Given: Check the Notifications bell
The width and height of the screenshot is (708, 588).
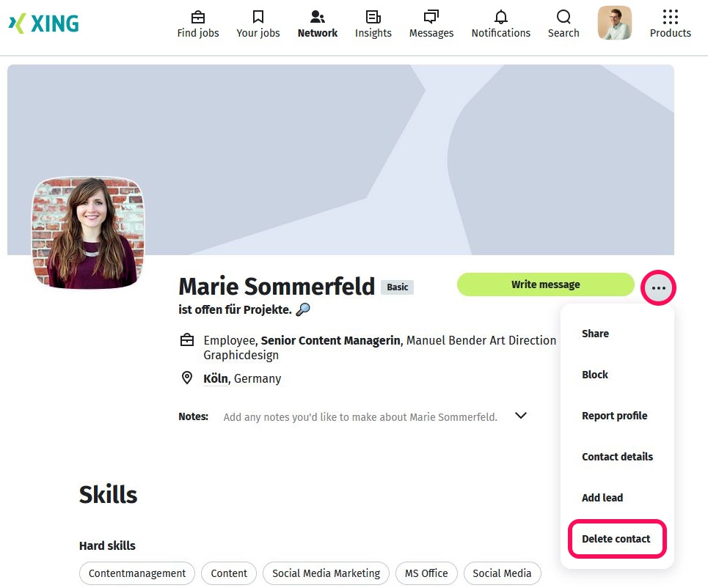Looking at the screenshot, I should click(501, 17).
